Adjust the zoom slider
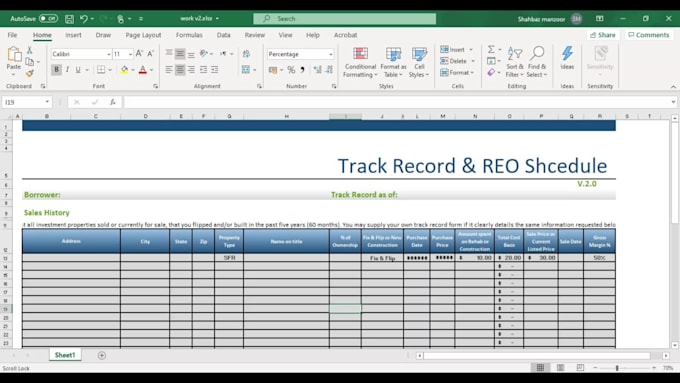Screen dimensions: 680x383 [x=617, y=368]
